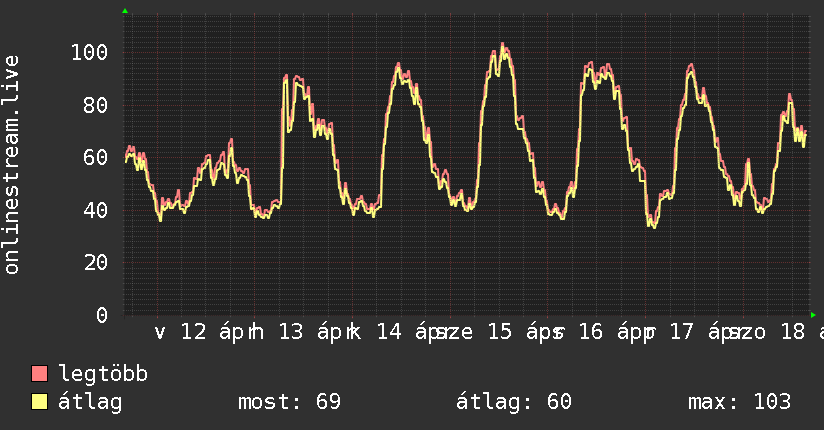This screenshot has width=824, height=430.
Task: Click the pink legtöbb color swatch
Action: [39, 374]
